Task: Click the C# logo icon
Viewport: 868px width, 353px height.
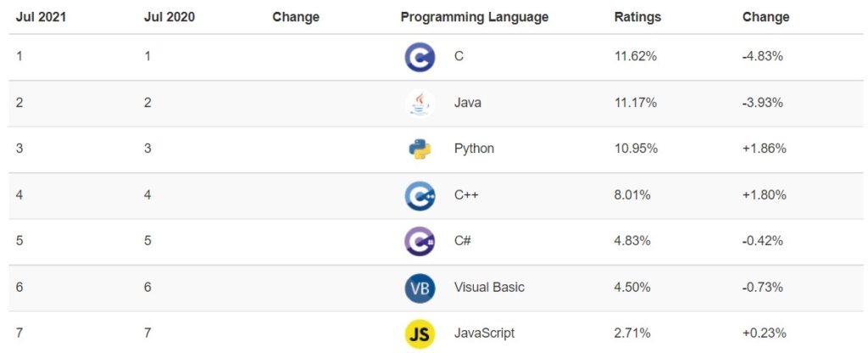Action: pyautogui.click(x=420, y=242)
